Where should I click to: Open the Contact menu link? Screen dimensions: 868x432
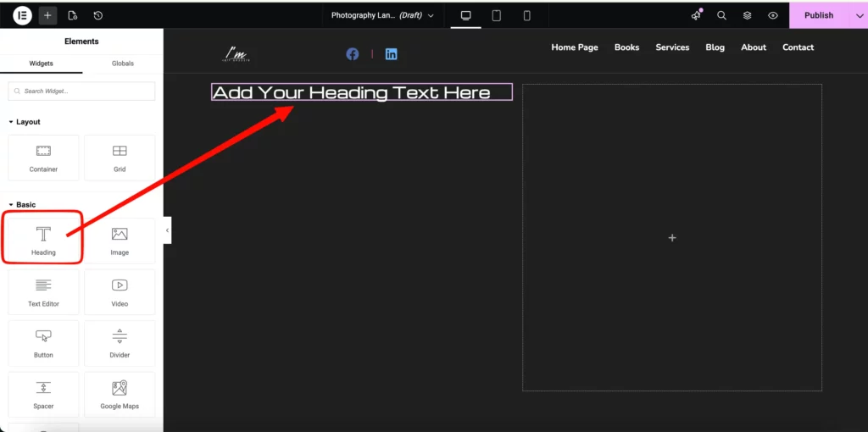[x=798, y=47]
